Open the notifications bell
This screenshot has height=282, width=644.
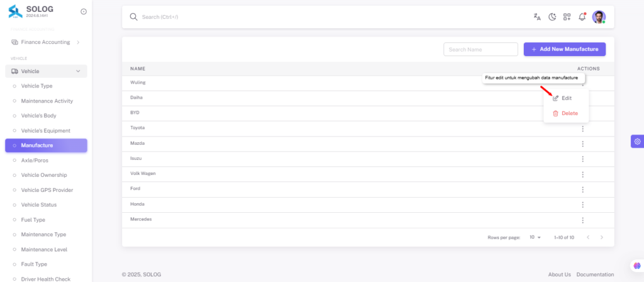pos(582,17)
